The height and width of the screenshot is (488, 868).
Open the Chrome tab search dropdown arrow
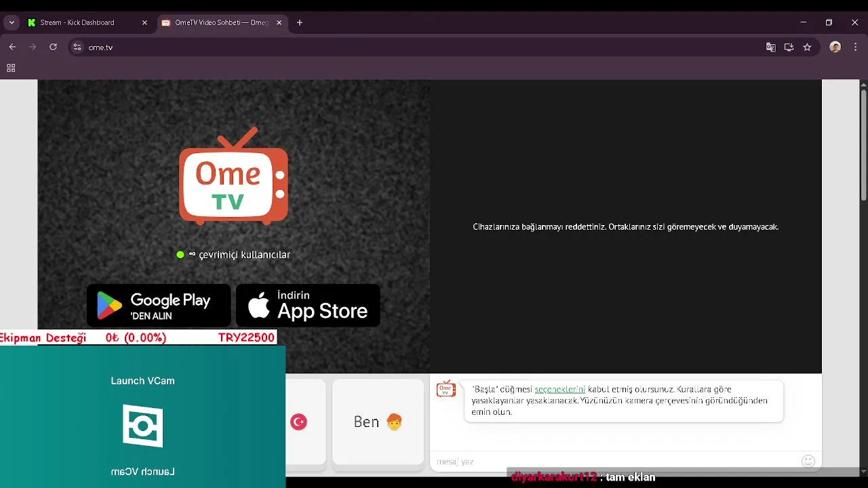(x=12, y=22)
